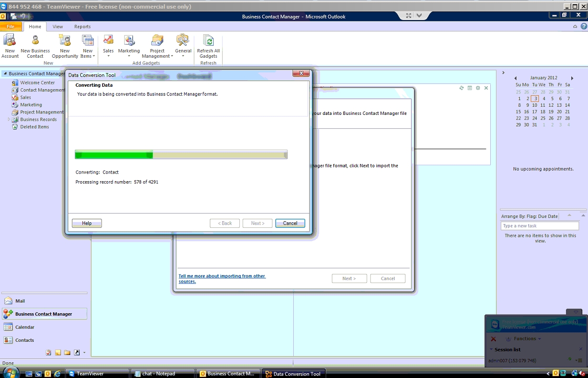Open chat - Notepad from taskbar
The width and height of the screenshot is (588, 378).
pyautogui.click(x=163, y=374)
